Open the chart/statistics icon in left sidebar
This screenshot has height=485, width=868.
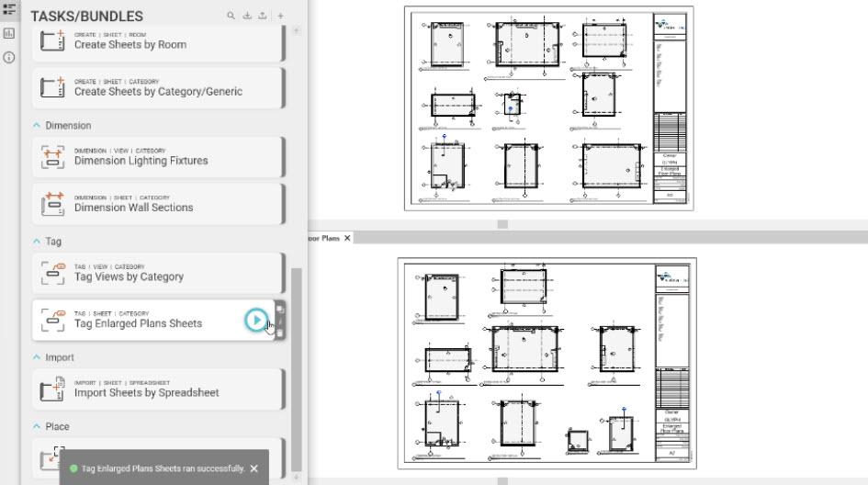(9, 33)
